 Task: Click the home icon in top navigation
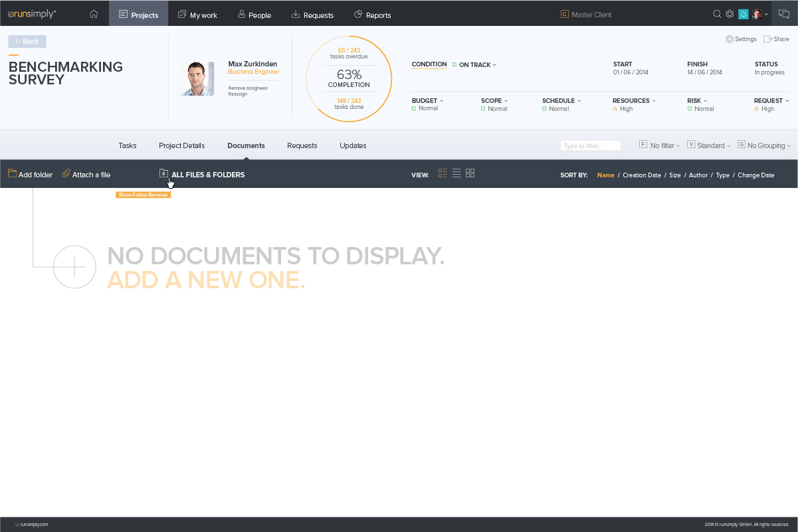[x=94, y=14]
